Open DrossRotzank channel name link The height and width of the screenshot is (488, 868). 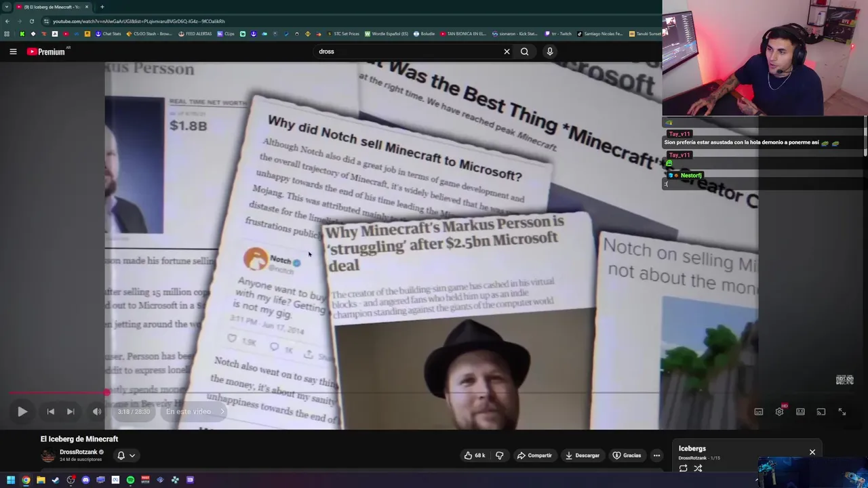click(x=78, y=452)
